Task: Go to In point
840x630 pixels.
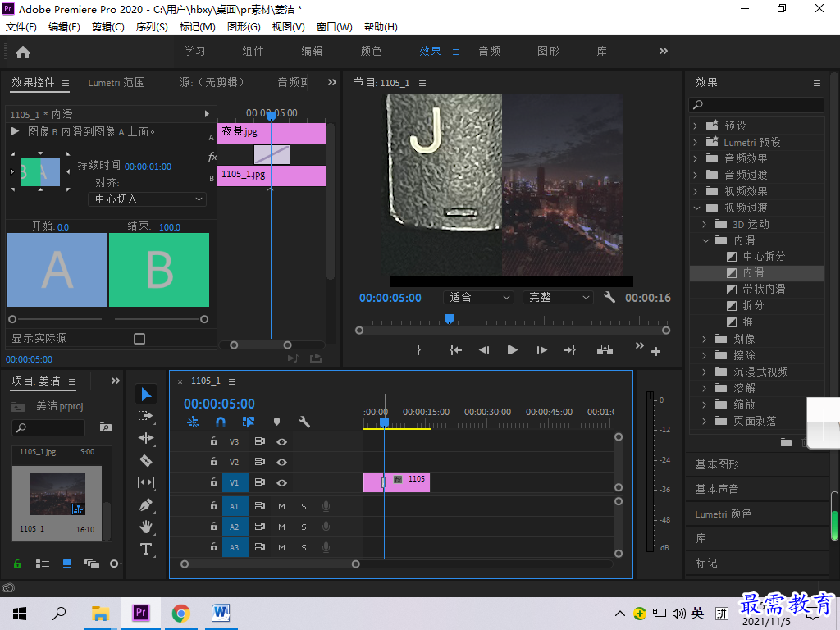Action: click(x=455, y=350)
